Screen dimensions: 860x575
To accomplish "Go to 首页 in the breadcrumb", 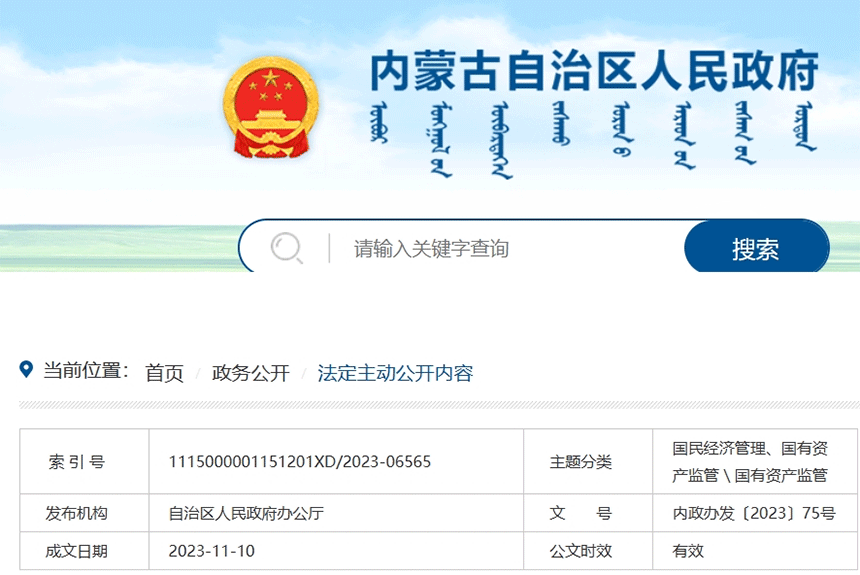I will (164, 373).
